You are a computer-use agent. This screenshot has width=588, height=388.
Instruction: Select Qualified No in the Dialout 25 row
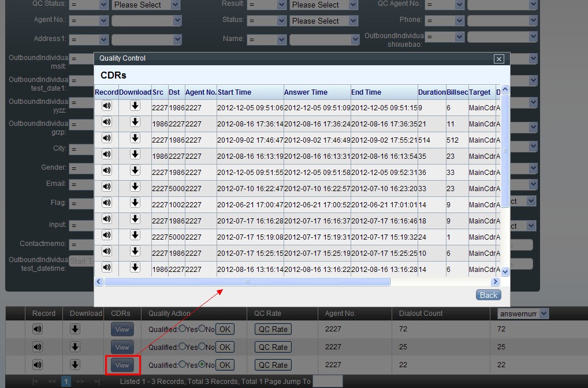tap(202, 346)
